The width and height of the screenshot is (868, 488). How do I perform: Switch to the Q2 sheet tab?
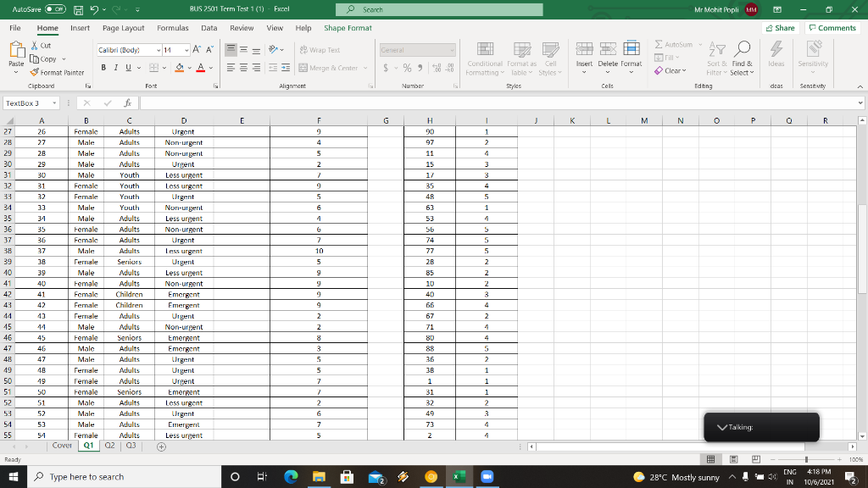pyautogui.click(x=111, y=444)
